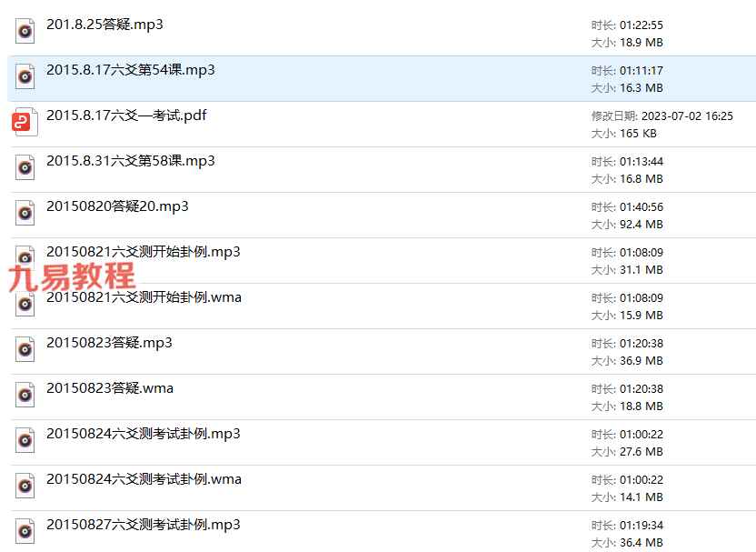
Task: Click the audio icon of 20150821六爻测开始卦例.mp3
Action: point(25,256)
